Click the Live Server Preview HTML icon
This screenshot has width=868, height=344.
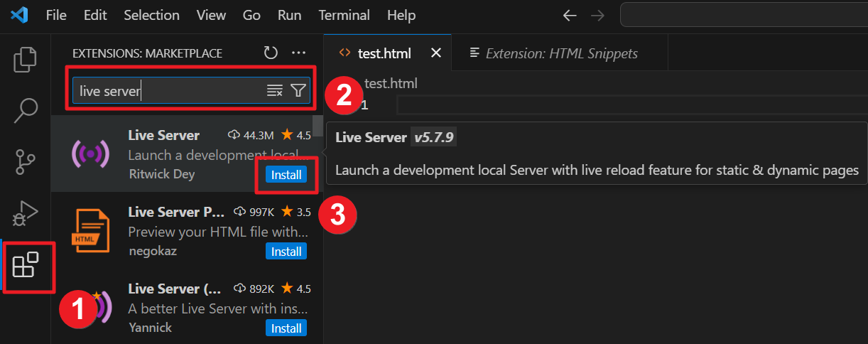(x=92, y=231)
